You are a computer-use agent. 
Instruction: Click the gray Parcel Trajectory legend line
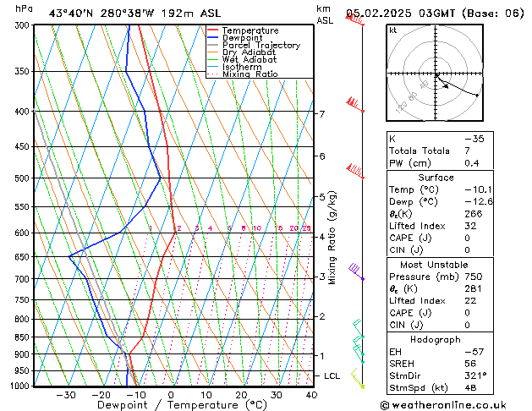213,45
